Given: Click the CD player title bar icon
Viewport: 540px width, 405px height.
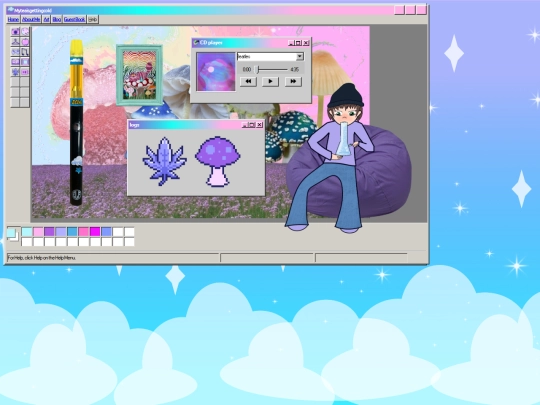Looking at the screenshot, I should 196,43.
